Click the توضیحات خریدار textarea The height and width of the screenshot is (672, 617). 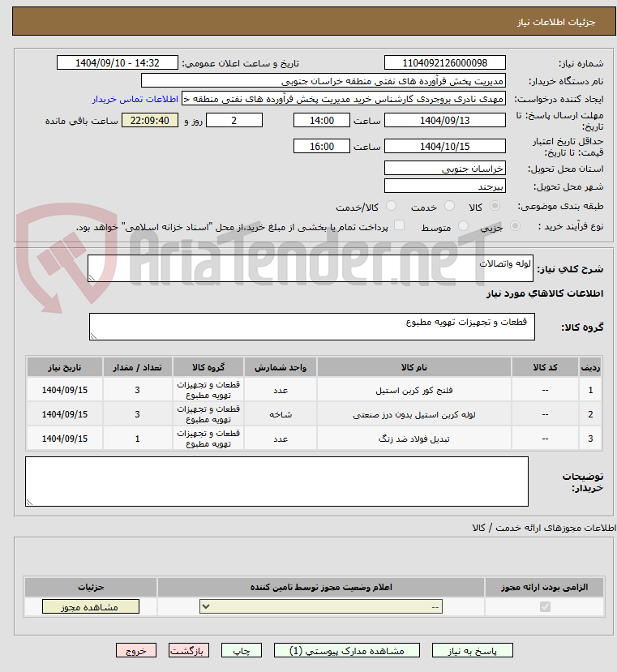pos(276,482)
